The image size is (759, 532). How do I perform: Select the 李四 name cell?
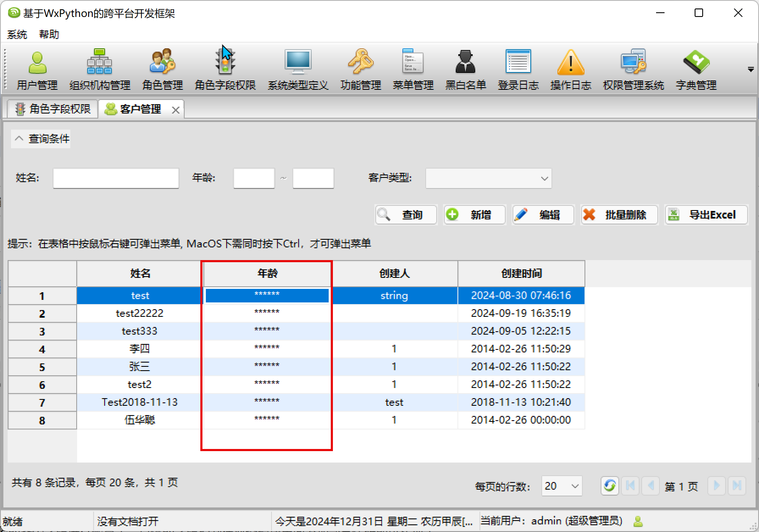[140, 349]
